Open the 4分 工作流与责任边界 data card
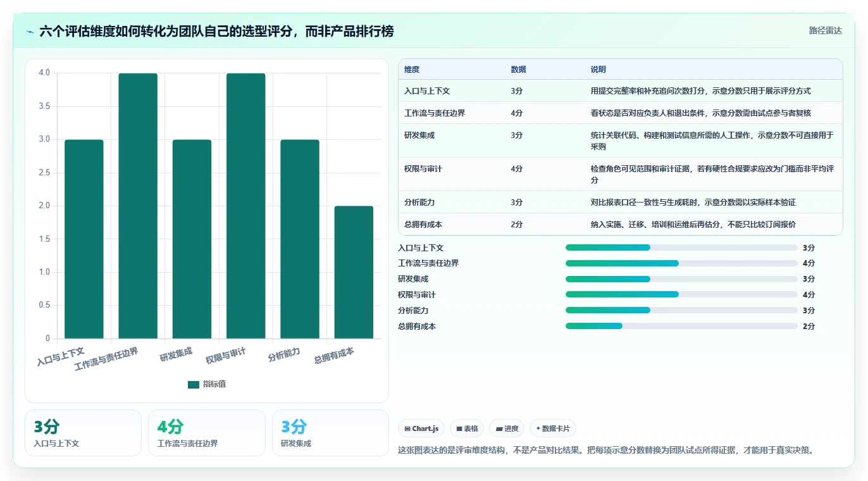This screenshot has width=868, height=481. (206, 433)
